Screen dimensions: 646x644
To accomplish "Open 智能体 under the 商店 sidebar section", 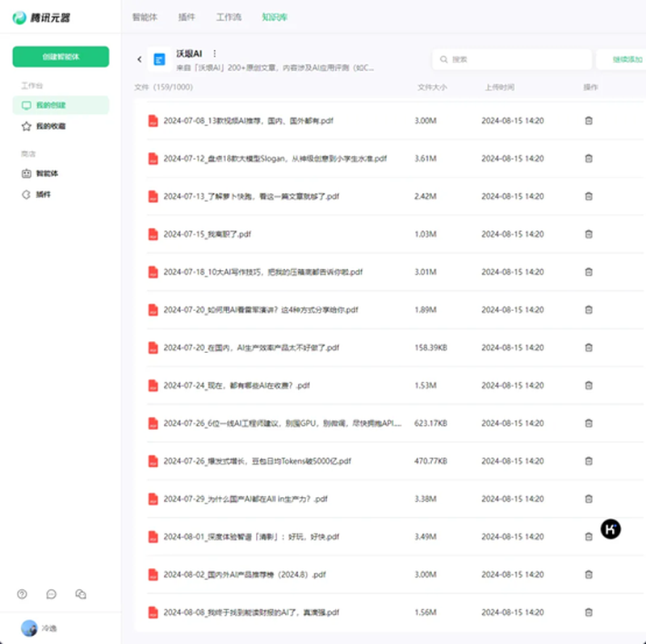I will [x=47, y=173].
